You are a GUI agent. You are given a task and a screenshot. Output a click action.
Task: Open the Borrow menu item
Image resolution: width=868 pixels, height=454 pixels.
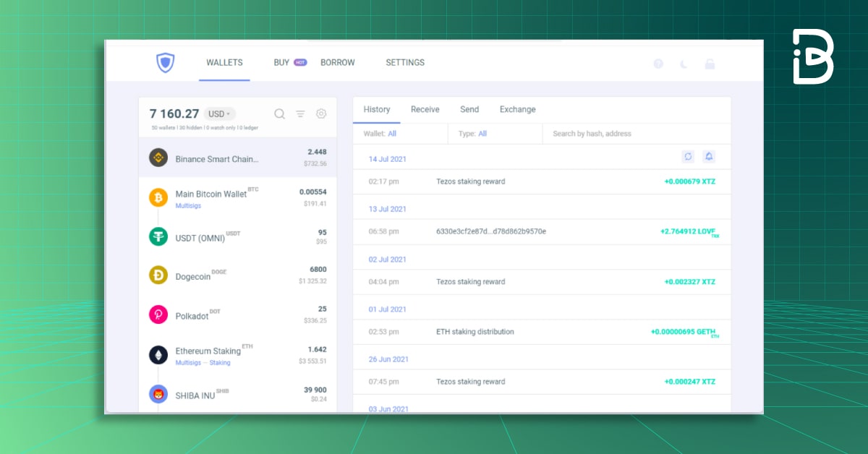[x=337, y=62]
